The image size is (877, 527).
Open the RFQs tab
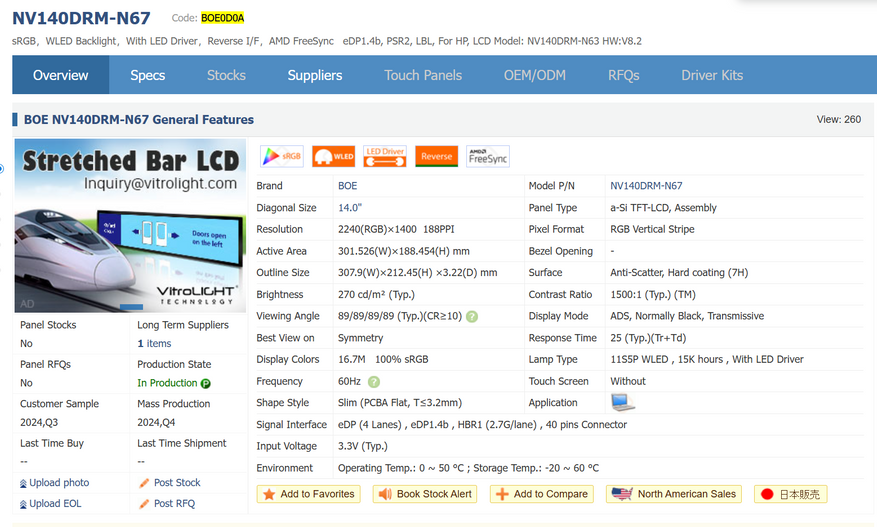coord(624,75)
